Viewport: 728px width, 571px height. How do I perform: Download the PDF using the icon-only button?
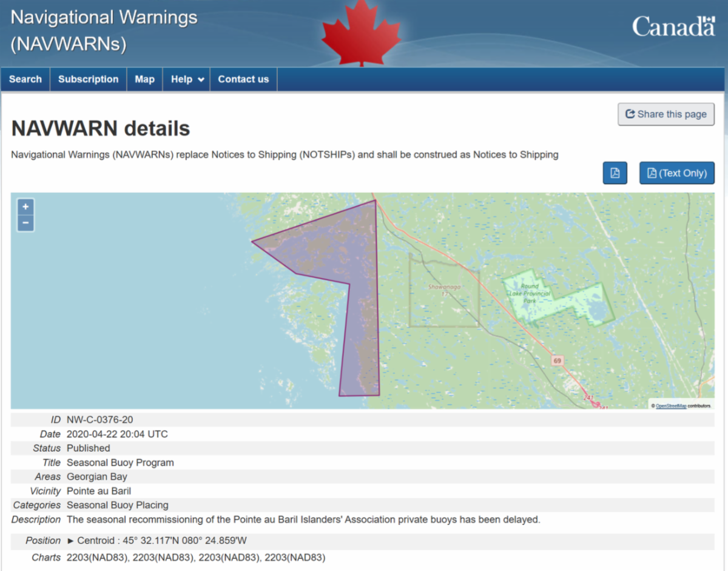615,173
